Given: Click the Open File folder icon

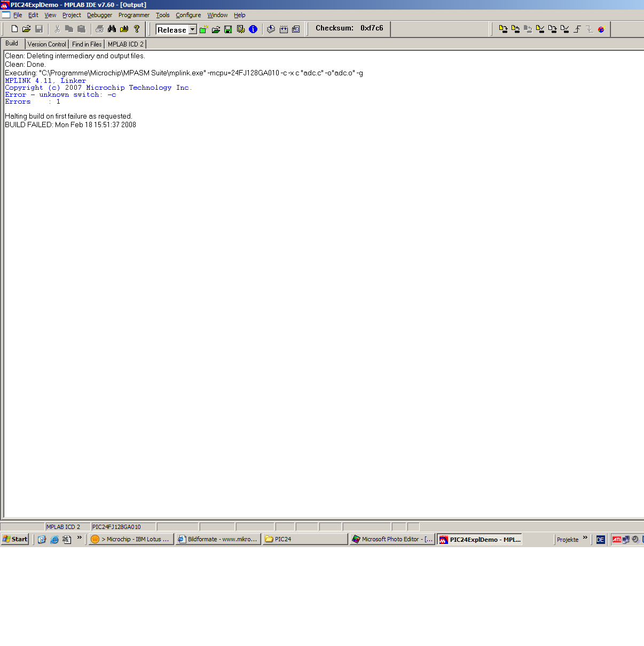Looking at the screenshot, I should [x=26, y=29].
